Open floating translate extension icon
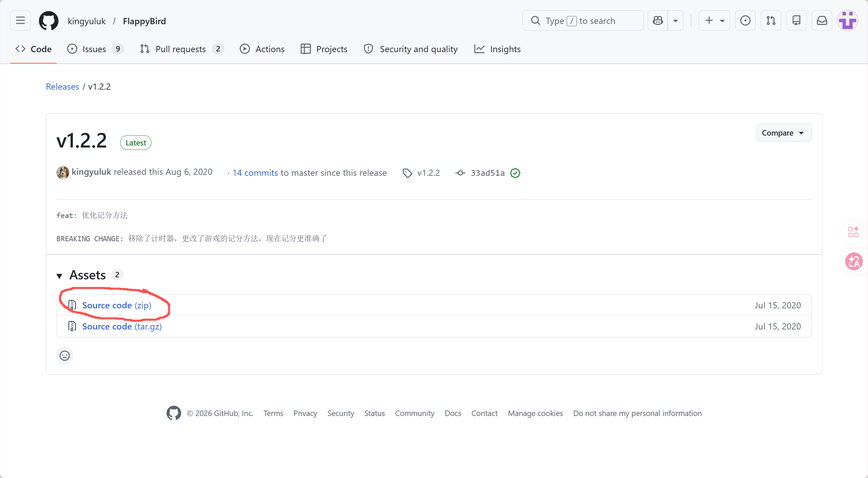 click(854, 261)
